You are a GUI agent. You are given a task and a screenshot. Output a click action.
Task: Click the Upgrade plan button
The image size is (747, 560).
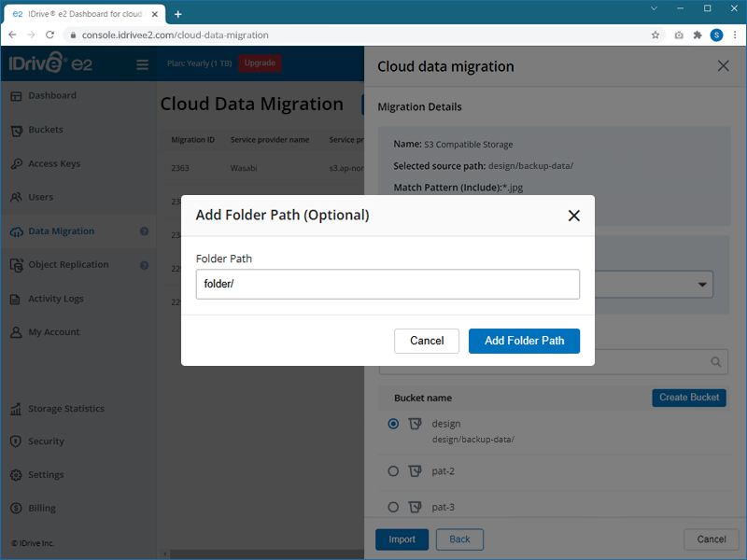(x=260, y=63)
